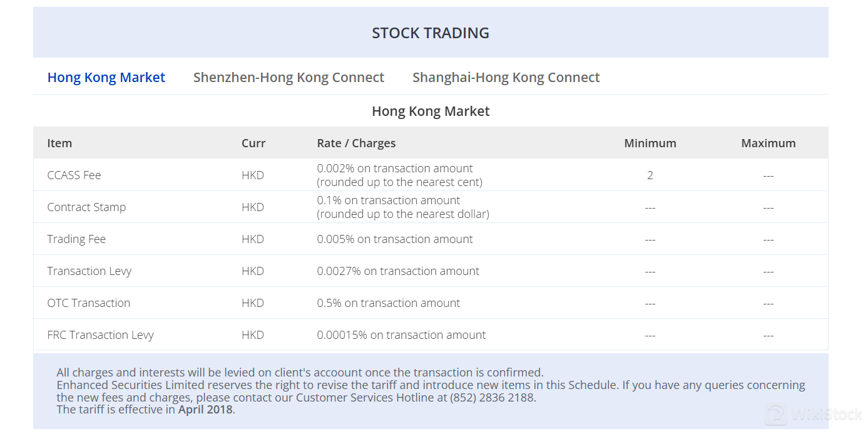Image resolution: width=868 pixels, height=436 pixels.
Task: Select the FRC Transaction Levy row label
Action: click(100, 335)
